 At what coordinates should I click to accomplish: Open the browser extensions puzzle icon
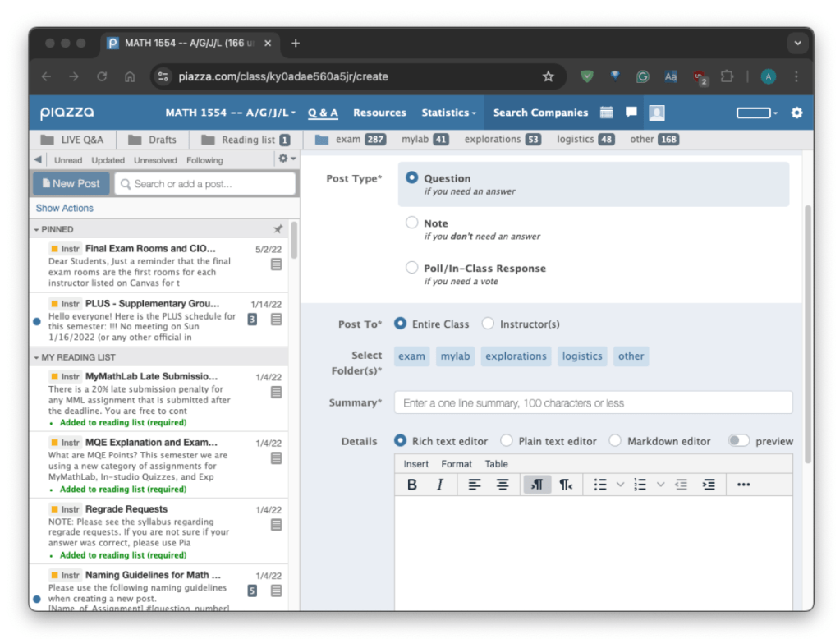pos(727,76)
